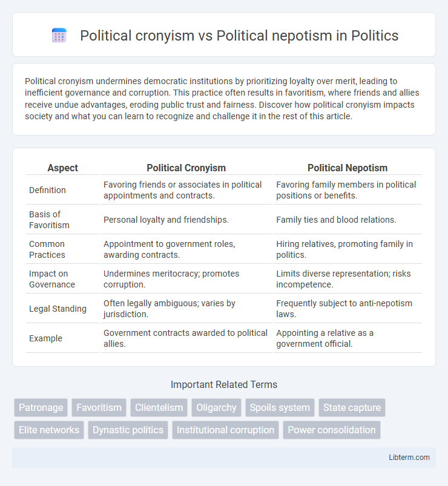
Task: Click the 'Appointment to government roles' cell
Action: pos(186,249)
